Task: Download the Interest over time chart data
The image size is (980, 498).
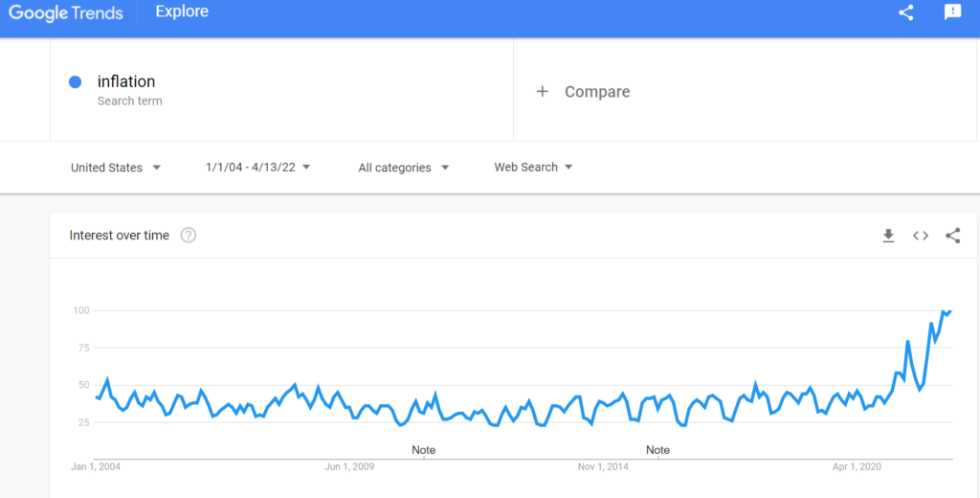Action: (888, 236)
